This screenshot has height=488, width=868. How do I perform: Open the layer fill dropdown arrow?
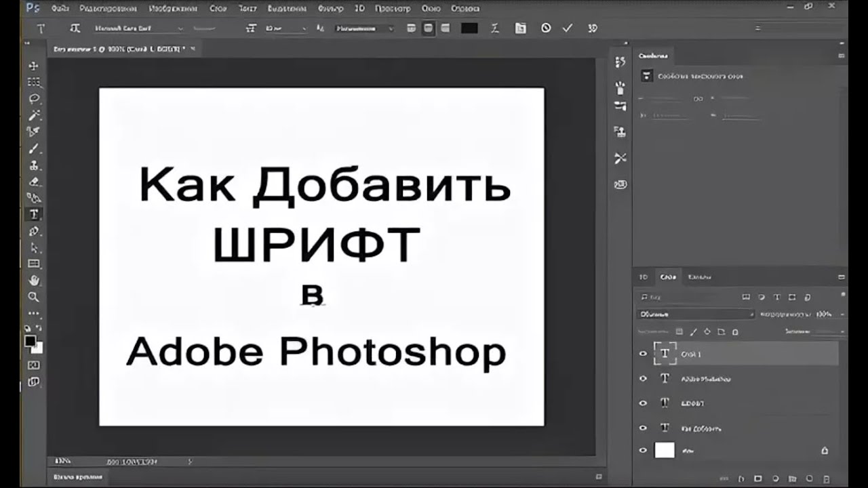click(x=843, y=332)
